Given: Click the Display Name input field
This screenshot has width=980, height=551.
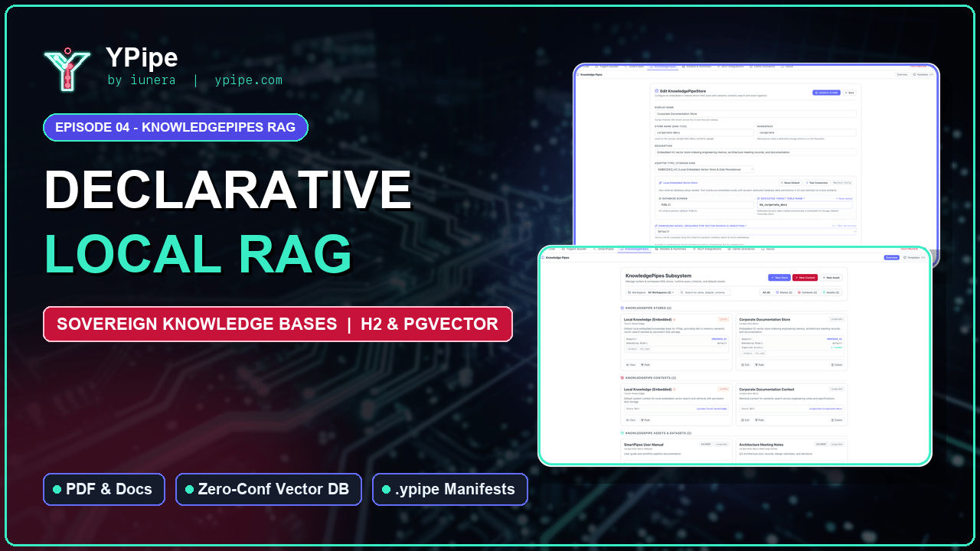Looking at the screenshot, I should coord(755,113).
